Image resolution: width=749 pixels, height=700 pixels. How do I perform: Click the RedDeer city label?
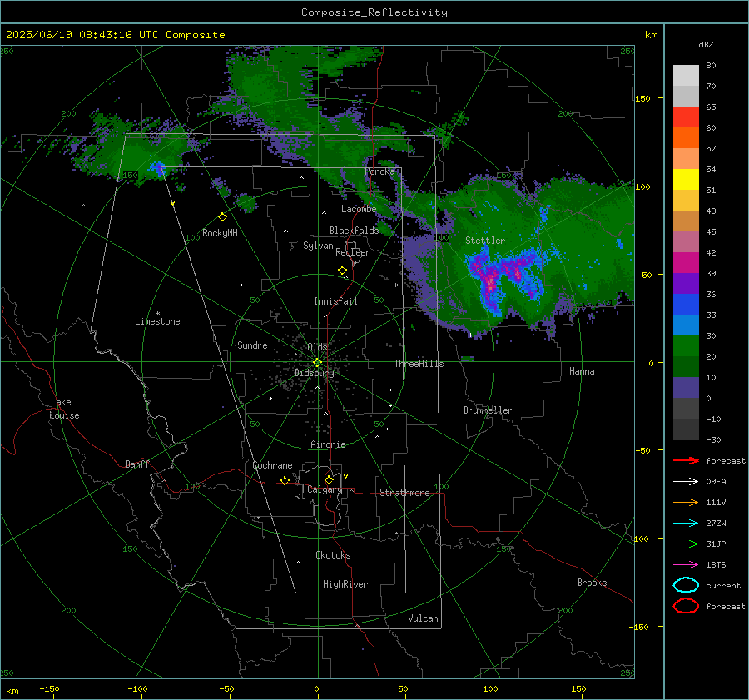353,252
